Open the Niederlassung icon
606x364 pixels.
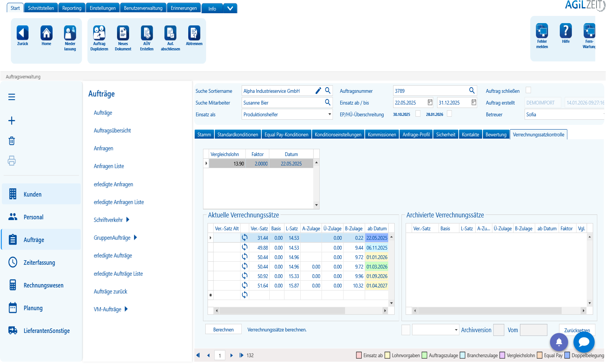pos(70,33)
